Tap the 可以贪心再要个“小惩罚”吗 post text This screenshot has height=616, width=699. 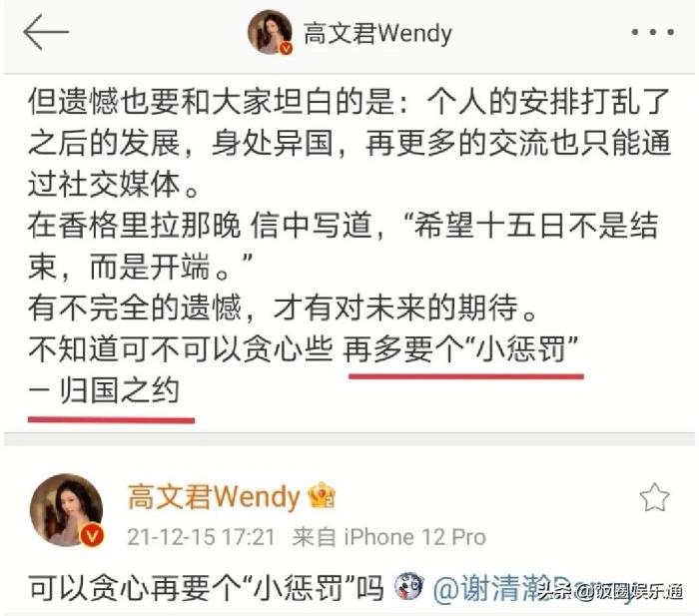pos(207,588)
